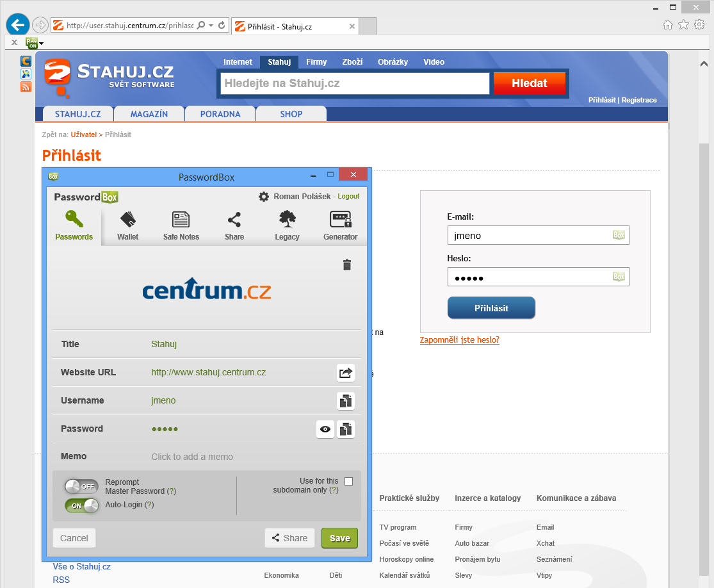Open Zapomněli jste heslo? link
Viewport: 714px width, 588px height.
coord(459,339)
